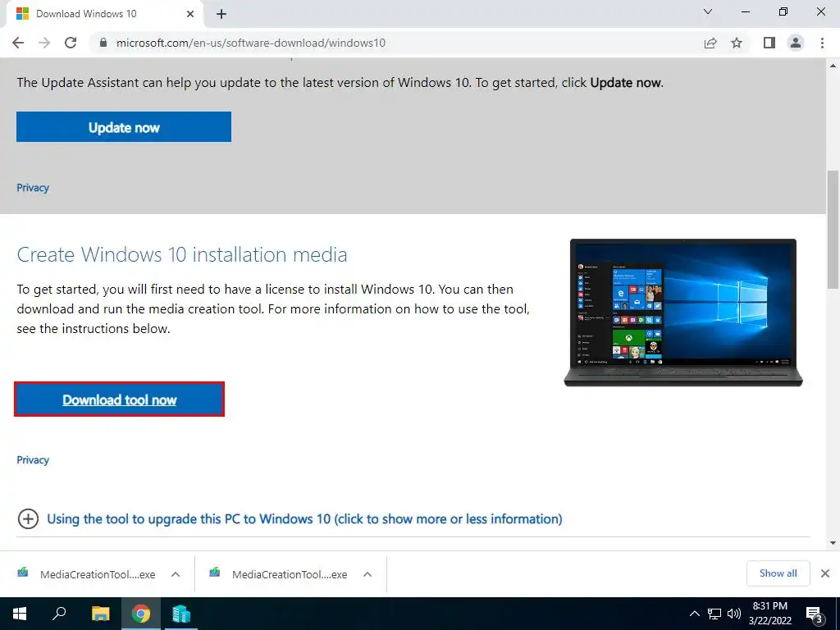This screenshot has height=630, width=840.
Task: Click the Update now button
Action: [124, 127]
